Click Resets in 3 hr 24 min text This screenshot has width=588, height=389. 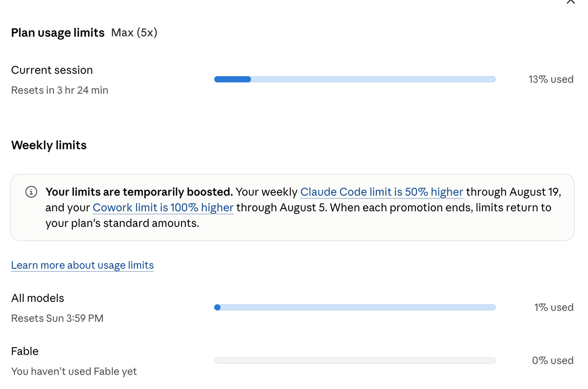click(59, 90)
